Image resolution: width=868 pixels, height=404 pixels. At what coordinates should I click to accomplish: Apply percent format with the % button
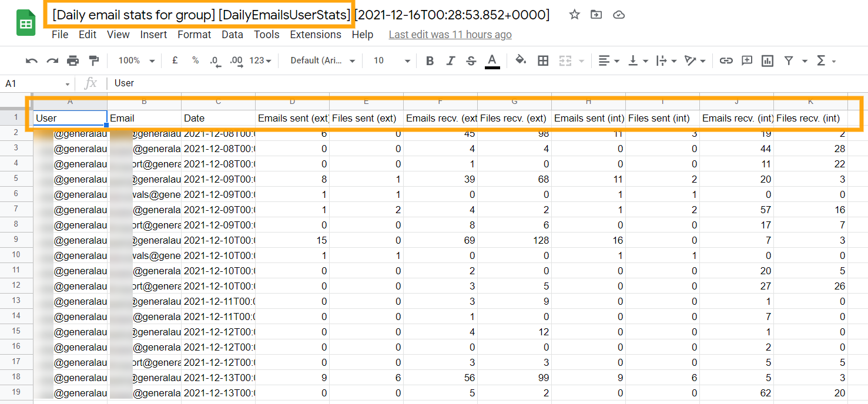(195, 60)
